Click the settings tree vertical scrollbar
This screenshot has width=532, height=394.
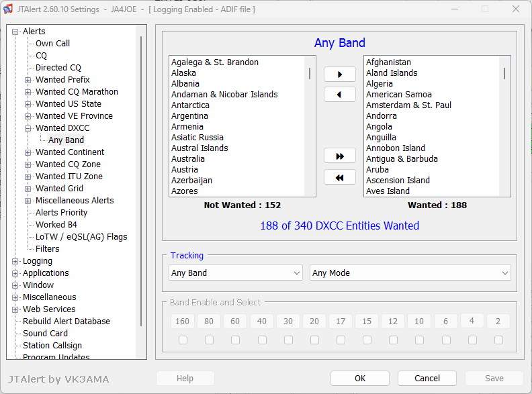(x=141, y=181)
